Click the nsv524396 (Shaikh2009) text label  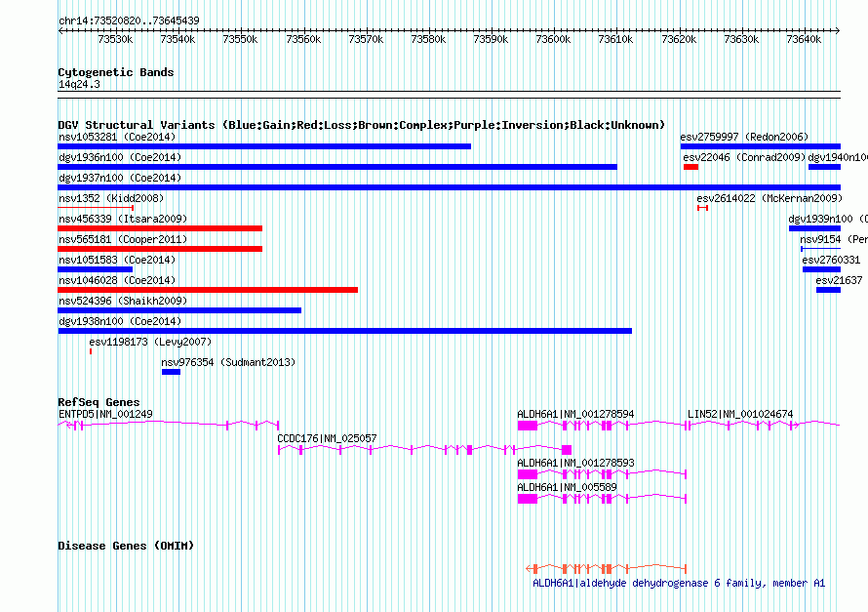pos(123,302)
